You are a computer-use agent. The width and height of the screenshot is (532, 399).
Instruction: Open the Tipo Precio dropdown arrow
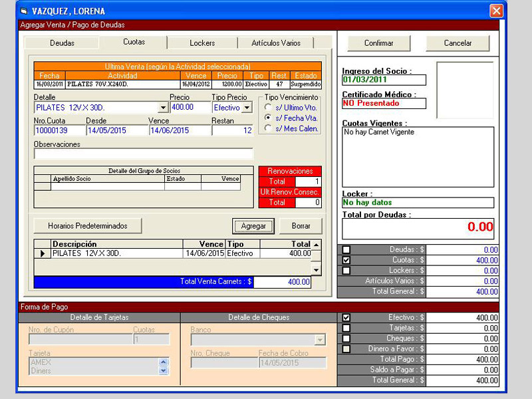[x=247, y=108]
